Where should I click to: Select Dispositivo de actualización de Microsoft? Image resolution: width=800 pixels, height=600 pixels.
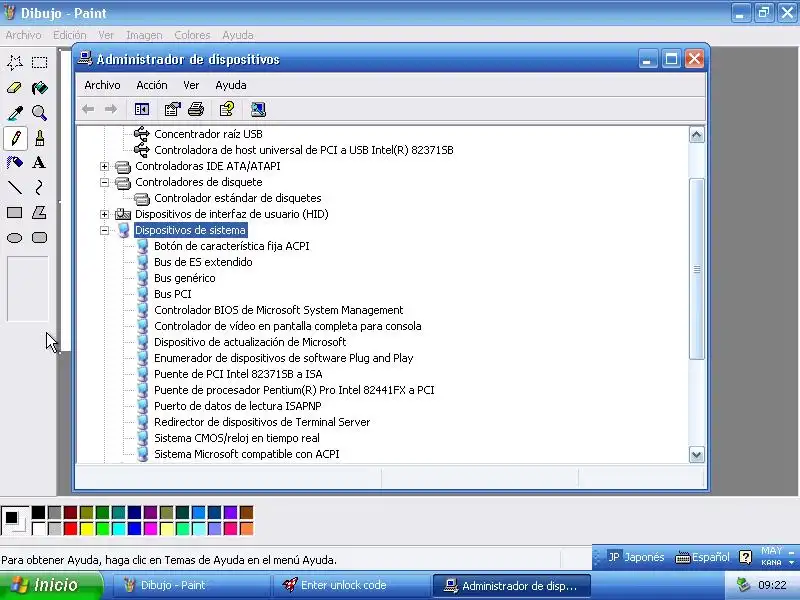click(x=250, y=342)
